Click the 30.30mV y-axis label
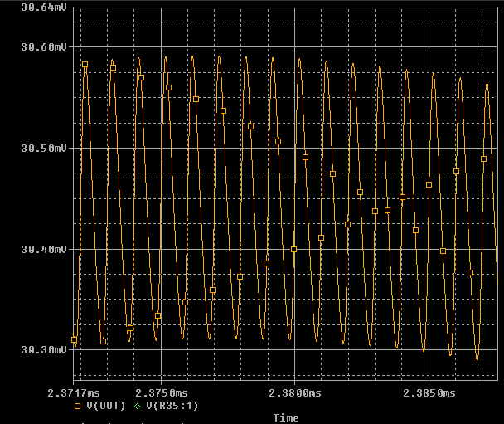The width and height of the screenshot is (504, 424). point(44,349)
